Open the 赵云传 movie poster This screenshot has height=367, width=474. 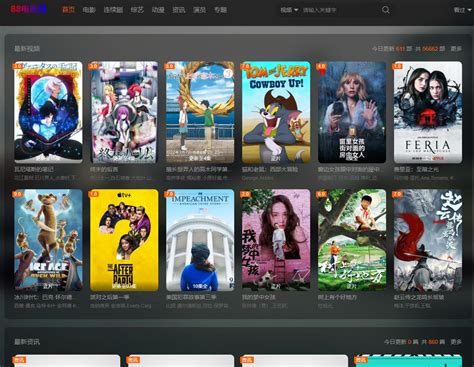pyautogui.click(x=428, y=240)
